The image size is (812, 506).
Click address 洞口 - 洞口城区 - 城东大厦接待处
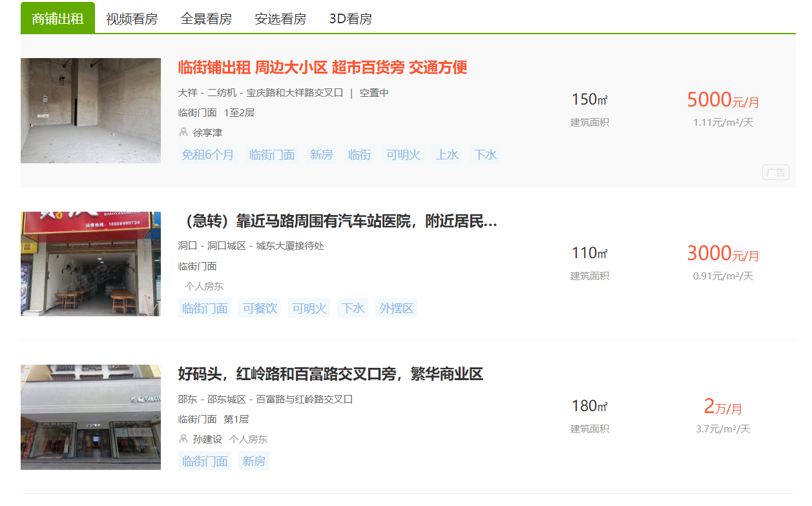(x=251, y=246)
